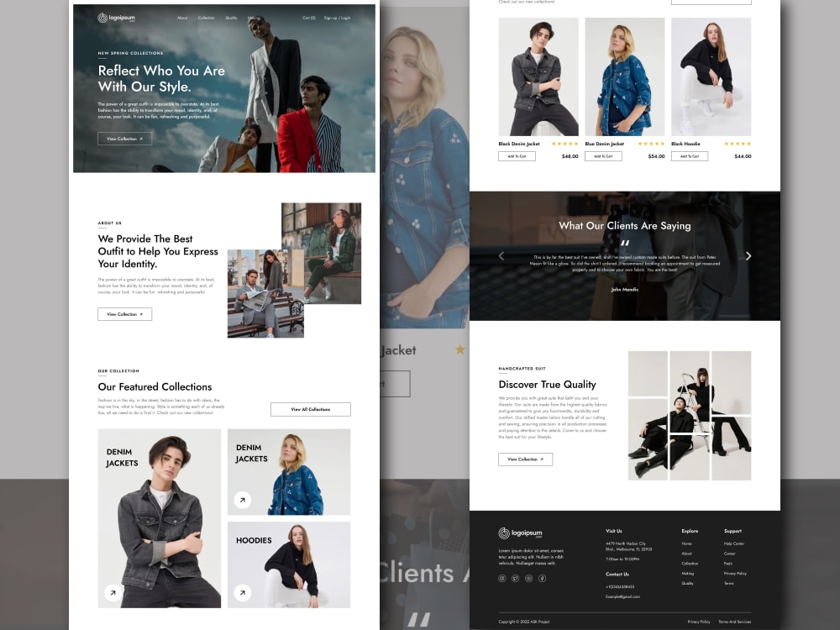Click the John Mendis testimonial author name
840x630 pixels.
pos(625,289)
